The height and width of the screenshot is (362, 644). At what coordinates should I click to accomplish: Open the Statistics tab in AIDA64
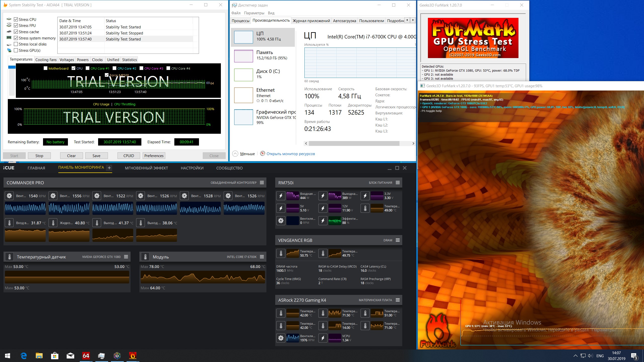[x=130, y=60]
